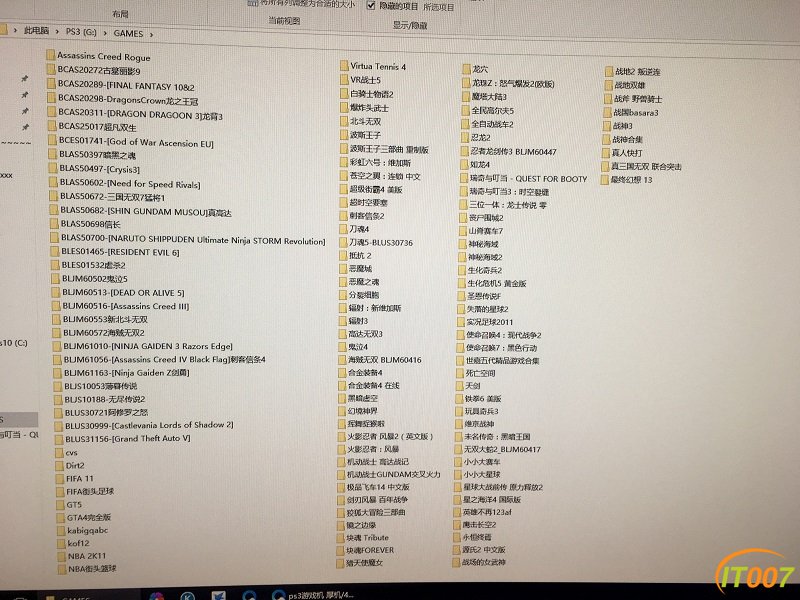
Task: Select the QUEST FOR BOOTY folder name
Action: point(529,179)
